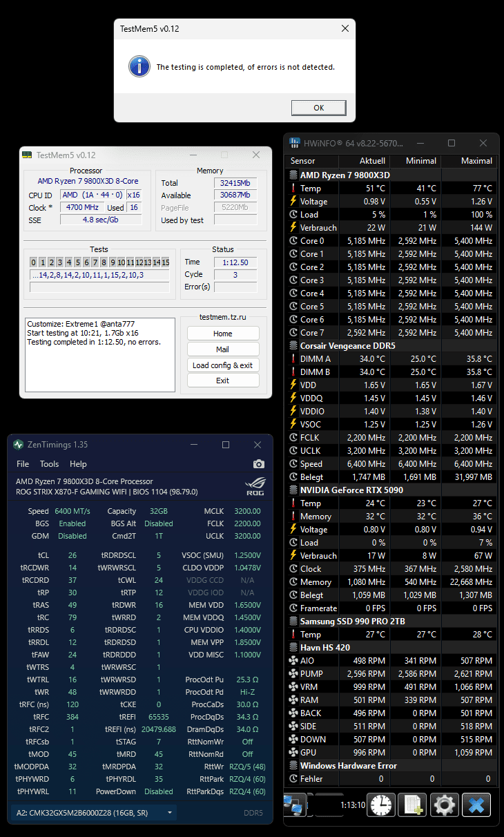Screen dimensions: 504x837
Task: Click the Clock 4700 MHz field
Action: (82, 207)
